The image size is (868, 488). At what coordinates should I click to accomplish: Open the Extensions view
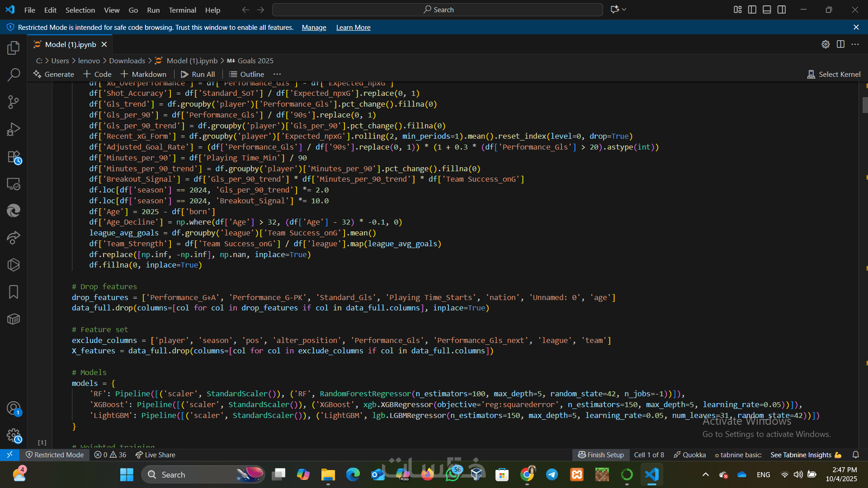tap(14, 157)
